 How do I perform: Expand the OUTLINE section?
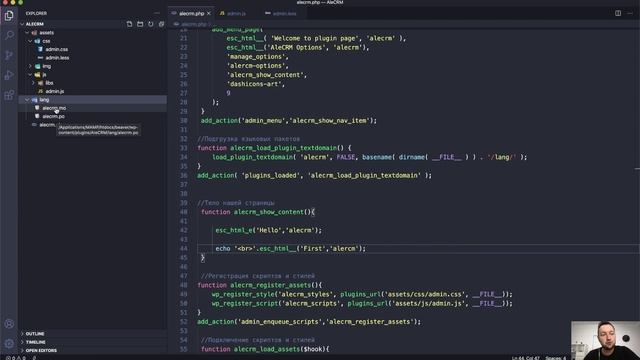click(x=35, y=334)
